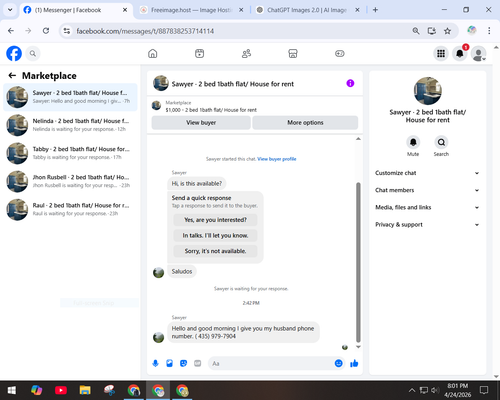This screenshot has width=500, height=400.
Task: Click the Marketplace listing thumbnail under header
Action: tap(156, 106)
